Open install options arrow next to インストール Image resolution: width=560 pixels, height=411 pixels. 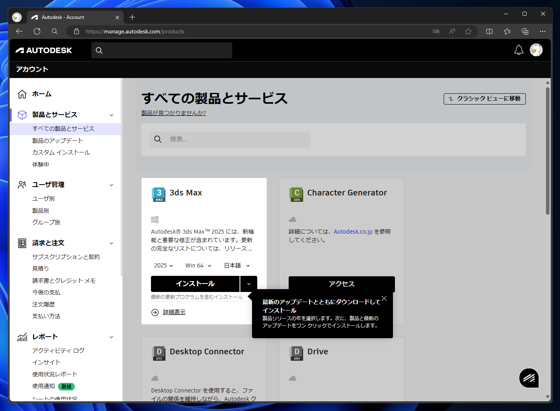click(249, 284)
